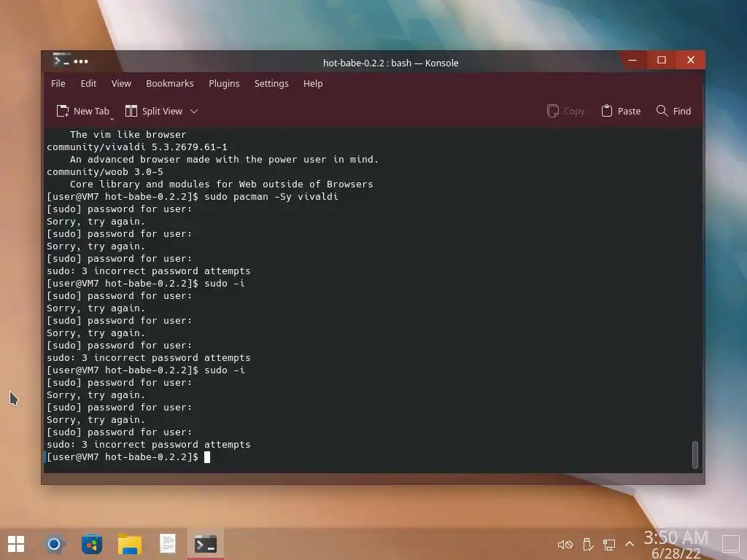Expand the Split View chevron dropdown
The width and height of the screenshot is (747, 560).
(x=194, y=112)
